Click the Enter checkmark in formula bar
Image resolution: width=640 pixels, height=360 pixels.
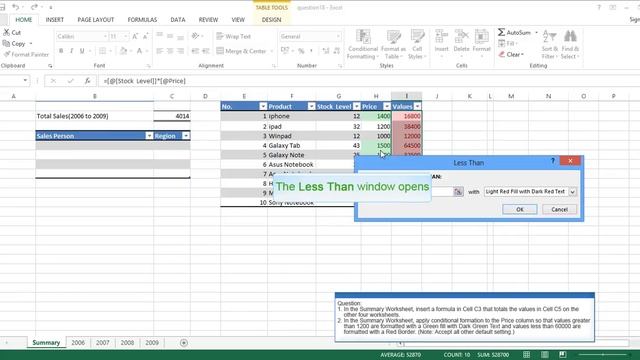coord(71,81)
